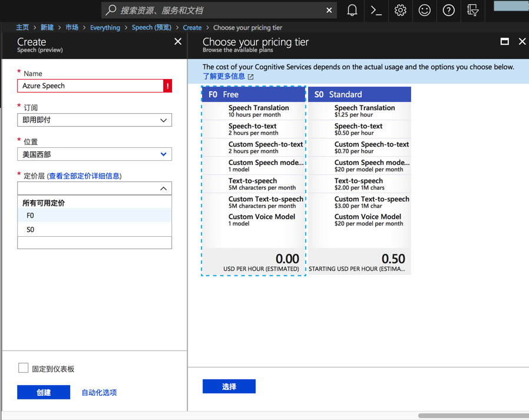This screenshot has width=529, height=420.
Task: Open the notifications bell icon
Action: (x=352, y=11)
